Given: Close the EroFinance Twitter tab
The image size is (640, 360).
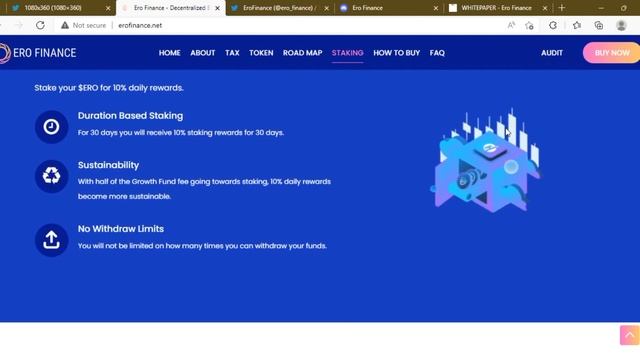Looking at the screenshot, I should click(x=327, y=8).
